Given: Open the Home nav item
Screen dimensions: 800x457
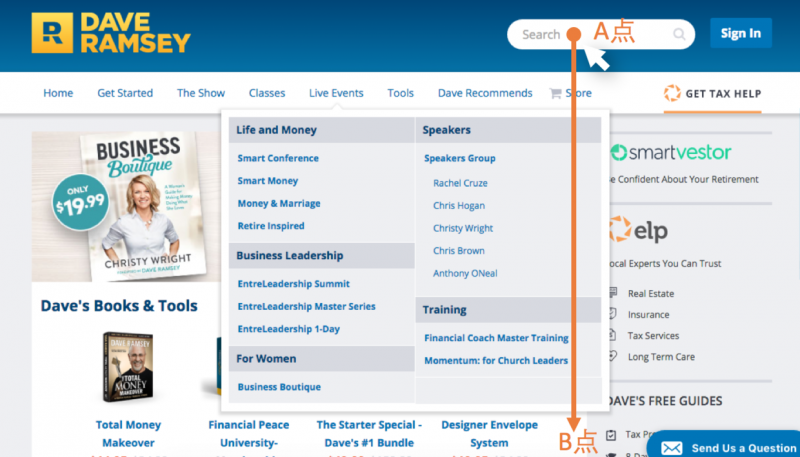Looking at the screenshot, I should [x=58, y=93].
